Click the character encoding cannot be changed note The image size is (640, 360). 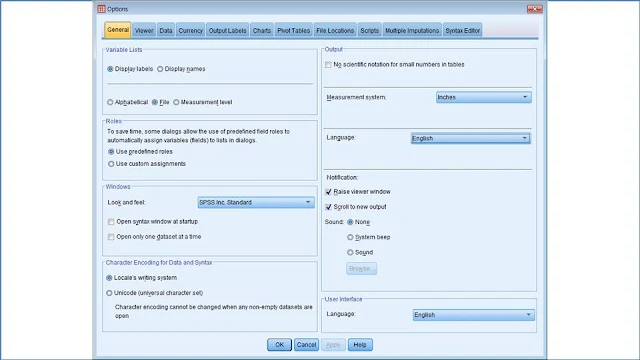[213, 311]
